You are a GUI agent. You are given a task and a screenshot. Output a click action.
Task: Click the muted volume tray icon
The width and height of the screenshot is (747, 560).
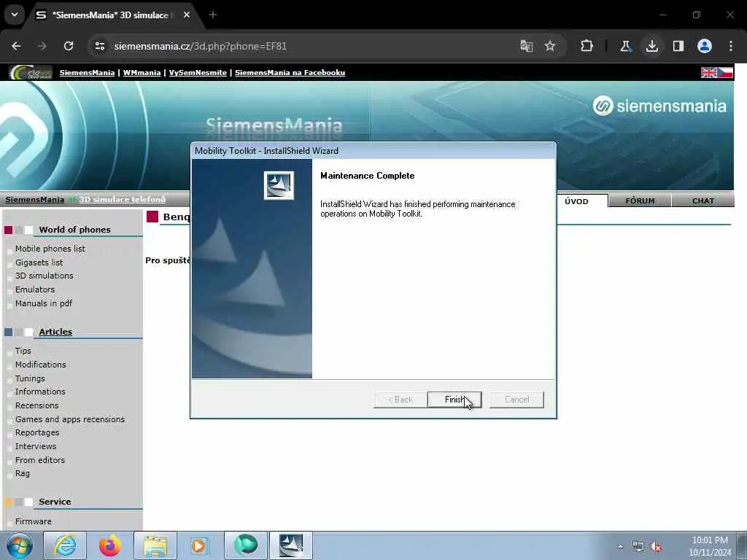coord(656,547)
